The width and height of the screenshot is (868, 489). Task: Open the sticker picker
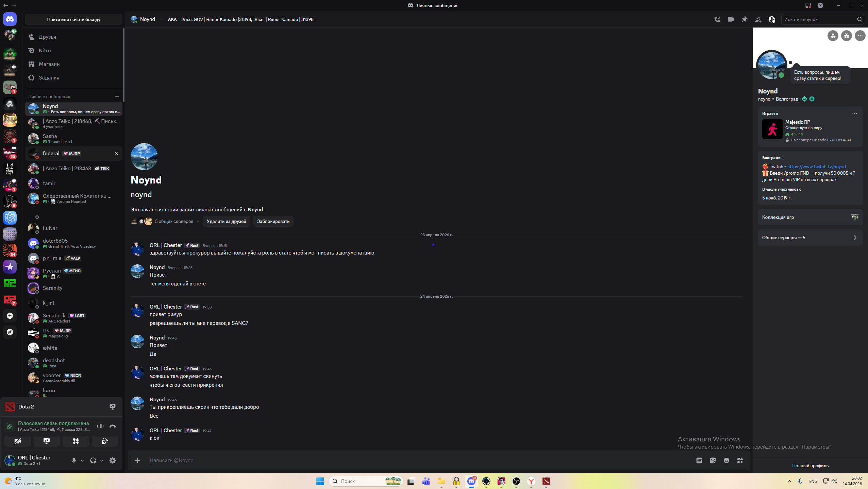pyautogui.click(x=713, y=460)
